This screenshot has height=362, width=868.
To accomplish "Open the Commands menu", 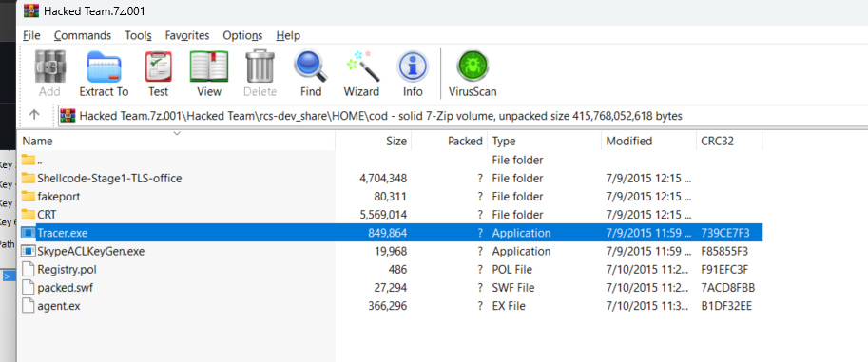I will (x=83, y=35).
